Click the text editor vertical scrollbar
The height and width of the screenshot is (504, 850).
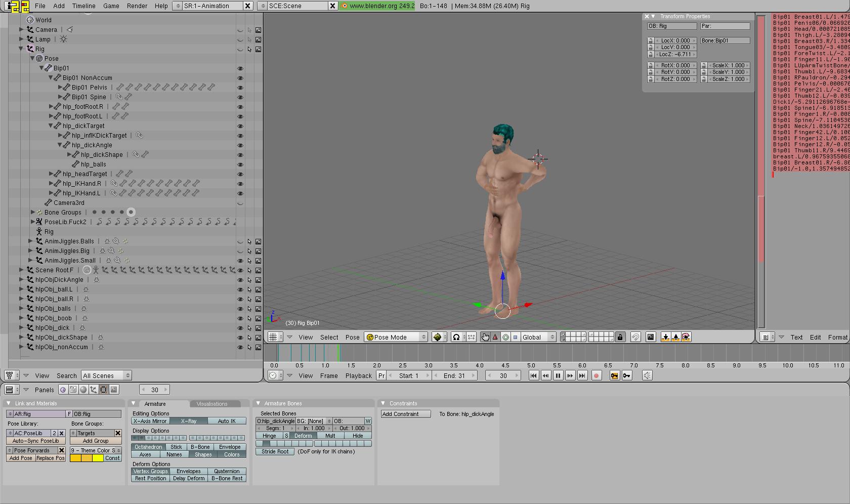(761, 172)
